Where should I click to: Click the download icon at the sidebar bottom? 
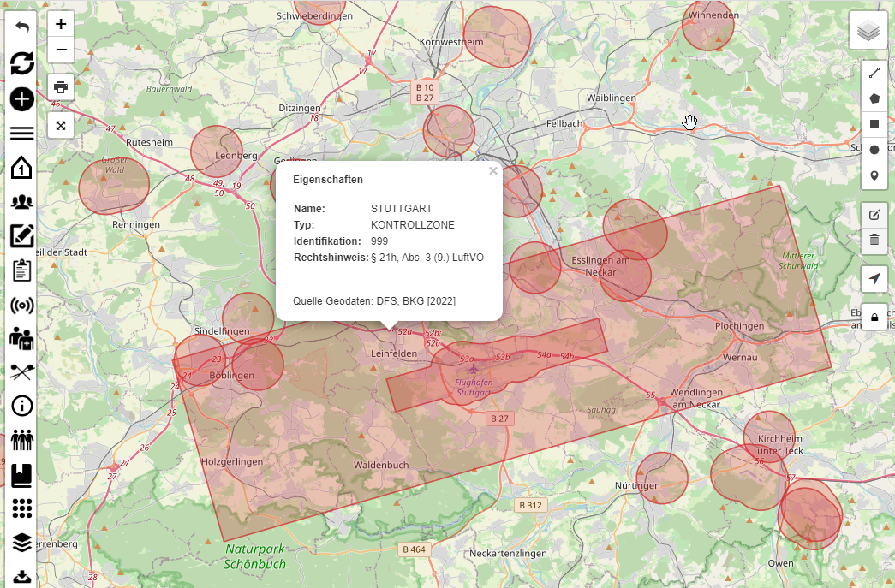pyautogui.click(x=22, y=576)
